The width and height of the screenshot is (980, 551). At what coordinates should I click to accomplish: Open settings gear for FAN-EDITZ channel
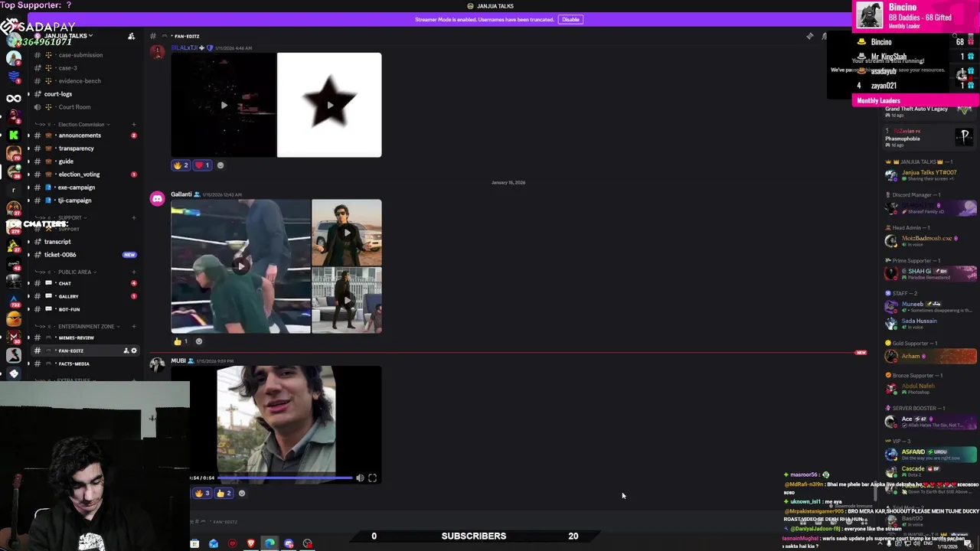pos(134,350)
